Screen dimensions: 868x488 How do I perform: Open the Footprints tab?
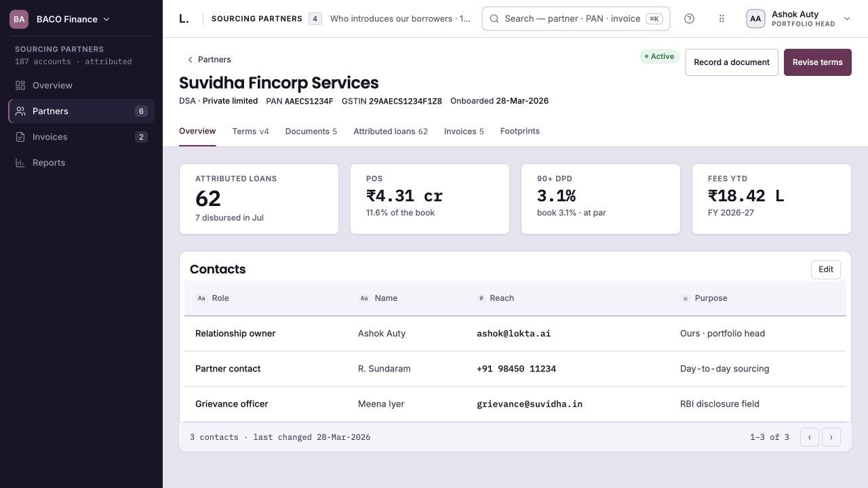tap(520, 131)
